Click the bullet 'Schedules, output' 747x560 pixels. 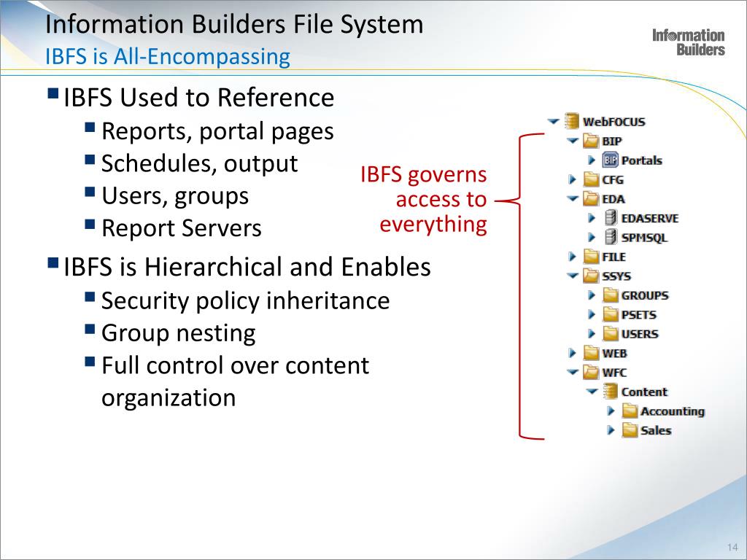(200, 164)
